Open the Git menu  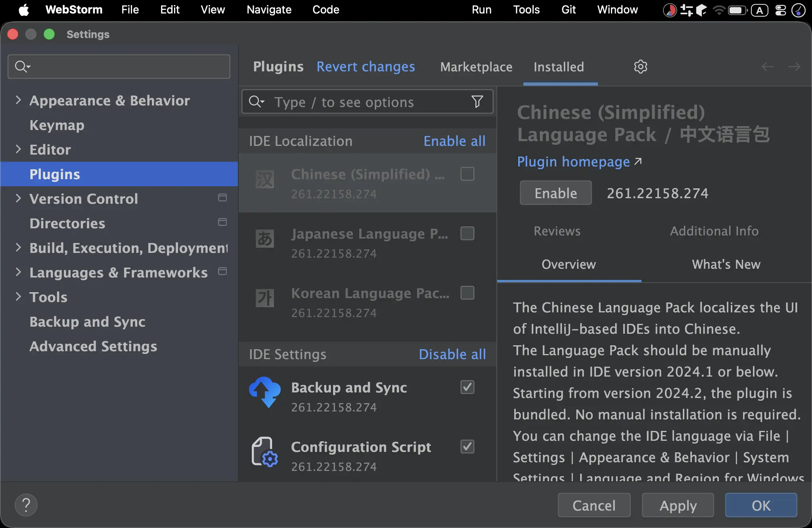[569, 10]
